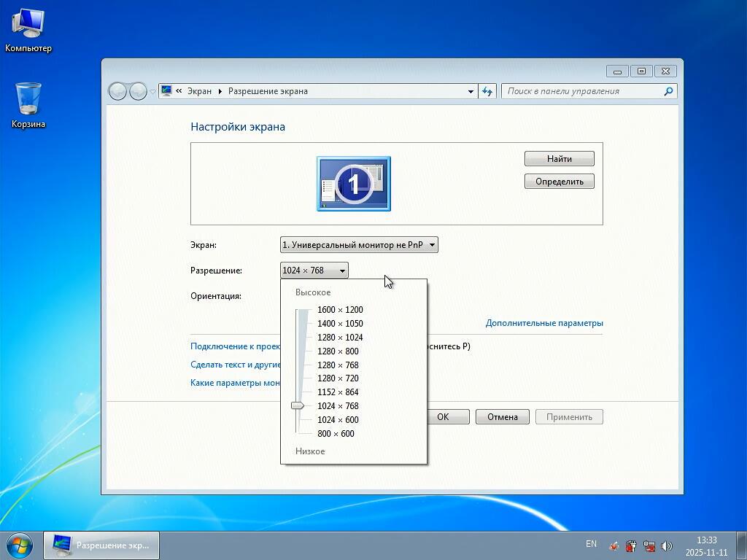Collapse the Разрешение resolution dropdown
The width and height of the screenshot is (747, 560).
[x=314, y=271]
